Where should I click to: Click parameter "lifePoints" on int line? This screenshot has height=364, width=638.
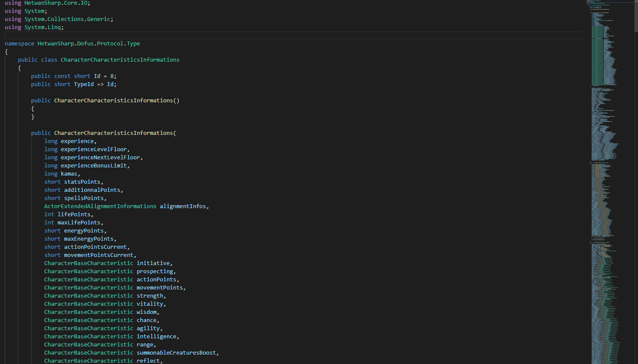click(74, 215)
